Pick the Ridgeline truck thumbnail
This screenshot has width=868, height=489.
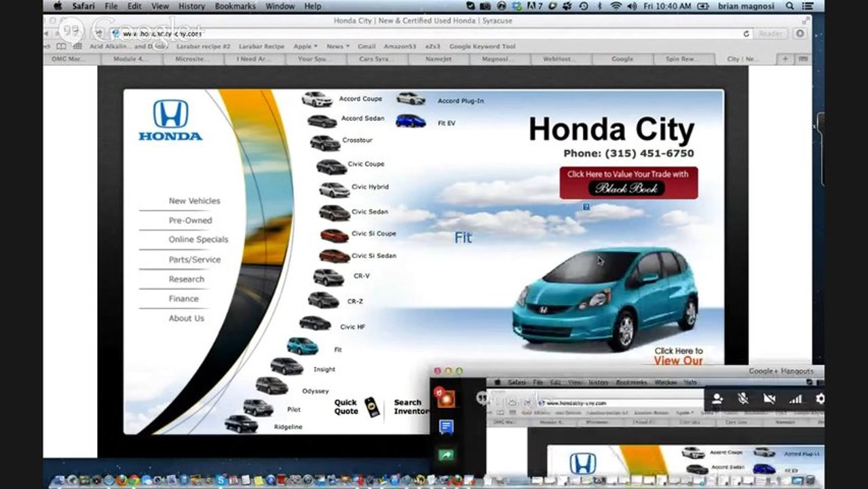(x=241, y=424)
